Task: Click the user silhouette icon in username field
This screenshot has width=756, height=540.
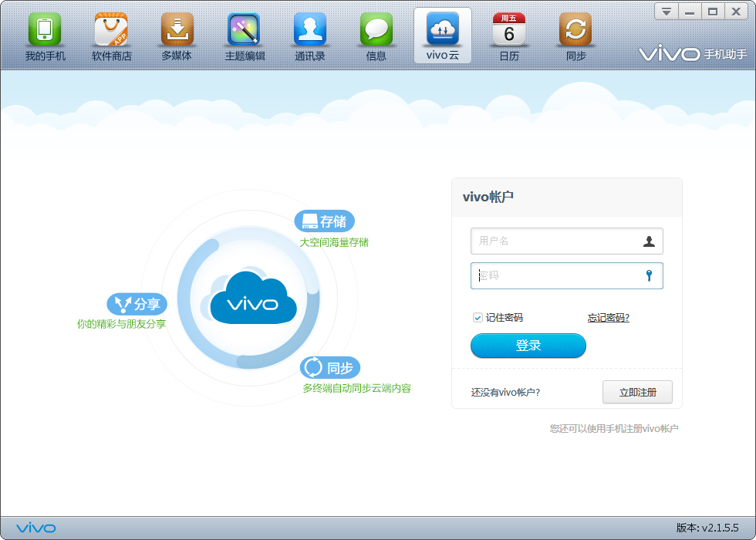Action: [649, 241]
